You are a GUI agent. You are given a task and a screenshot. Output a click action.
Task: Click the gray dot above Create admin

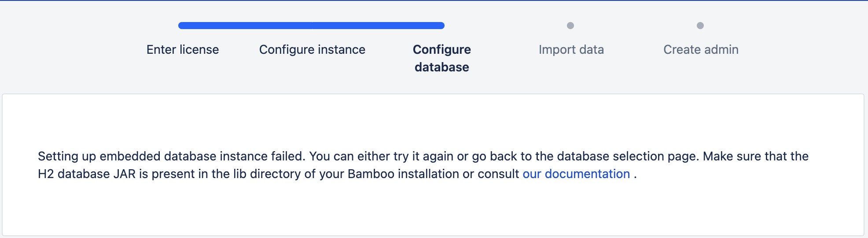coord(700,26)
